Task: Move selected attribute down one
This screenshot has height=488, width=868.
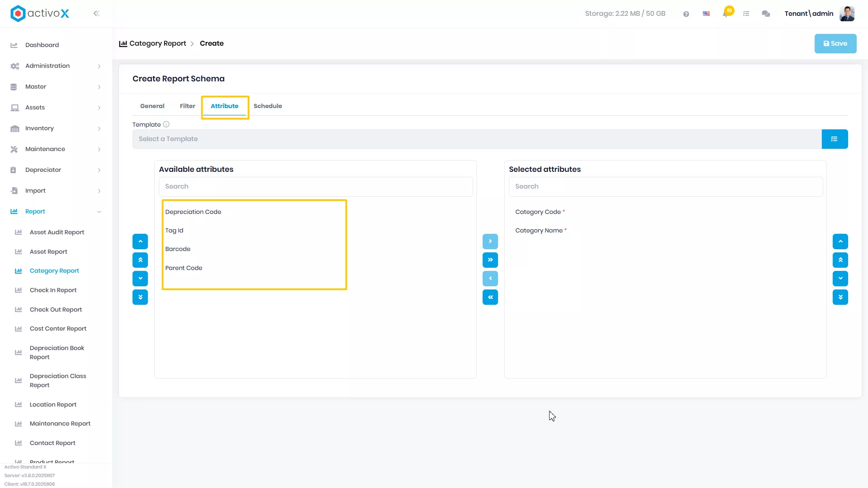Action: point(840,279)
